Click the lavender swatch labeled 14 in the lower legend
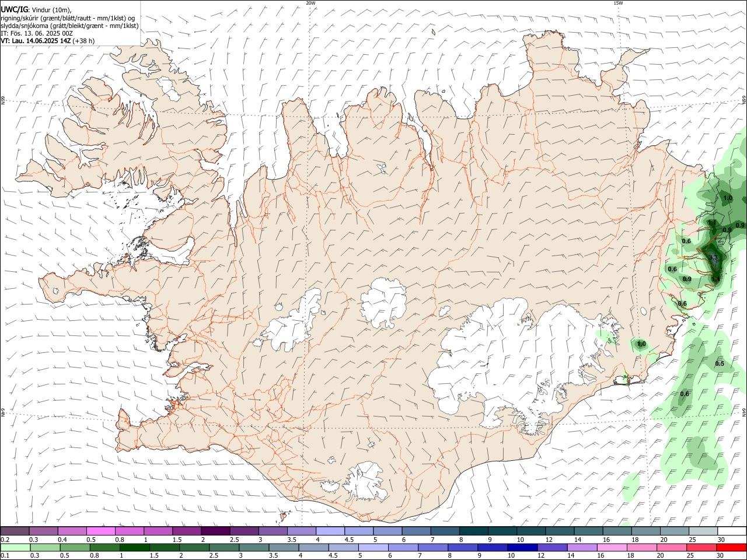 tap(582, 547)
